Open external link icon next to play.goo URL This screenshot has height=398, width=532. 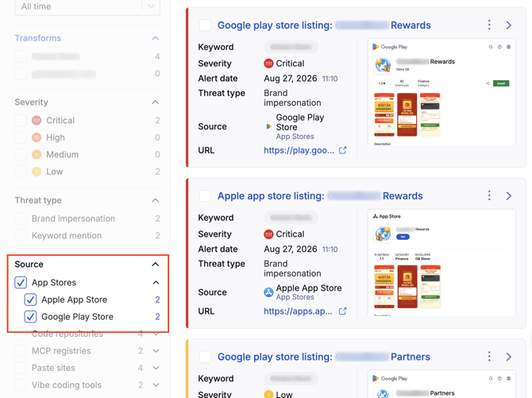tap(343, 150)
